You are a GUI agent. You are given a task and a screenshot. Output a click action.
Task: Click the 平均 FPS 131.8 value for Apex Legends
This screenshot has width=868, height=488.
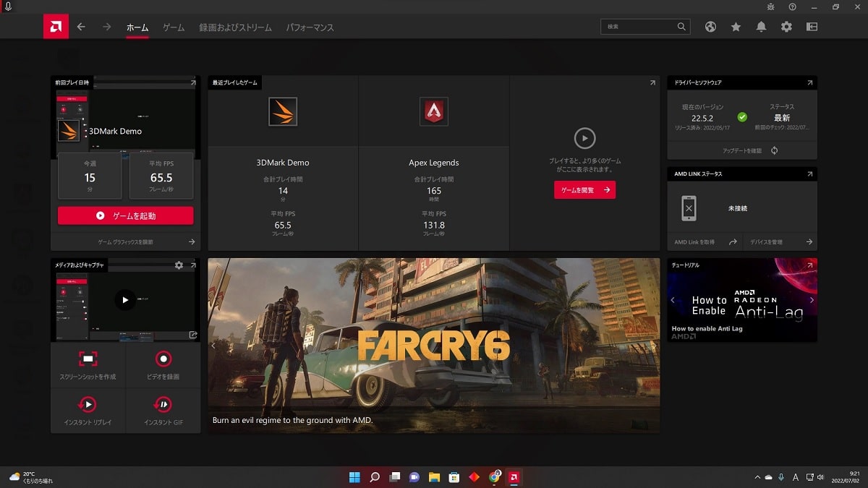pyautogui.click(x=434, y=225)
